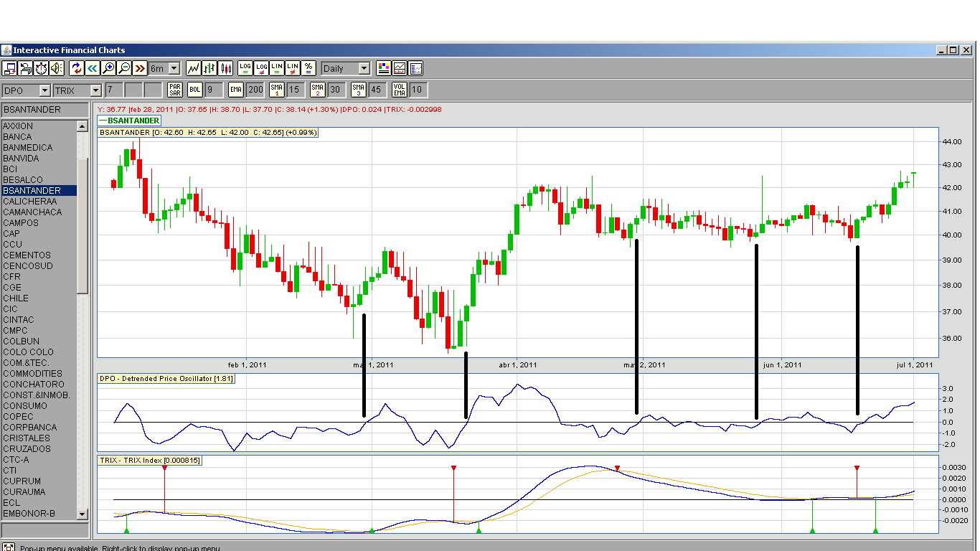Select BCI in the symbol list
980x551 pixels.
pos(39,169)
